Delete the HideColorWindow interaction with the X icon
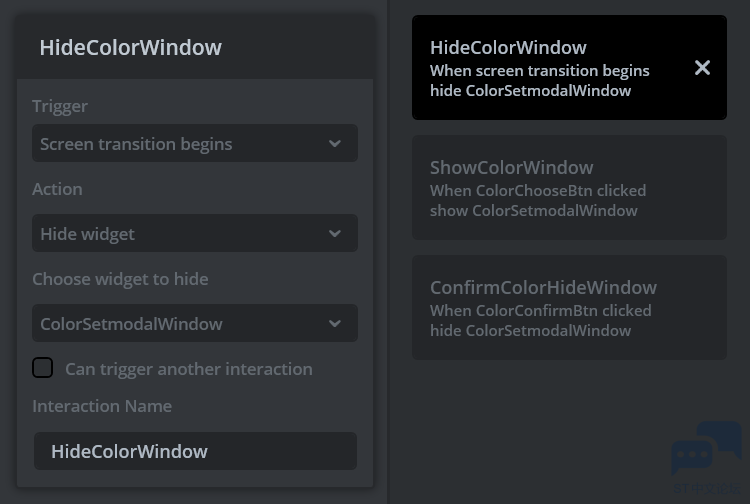 click(702, 68)
